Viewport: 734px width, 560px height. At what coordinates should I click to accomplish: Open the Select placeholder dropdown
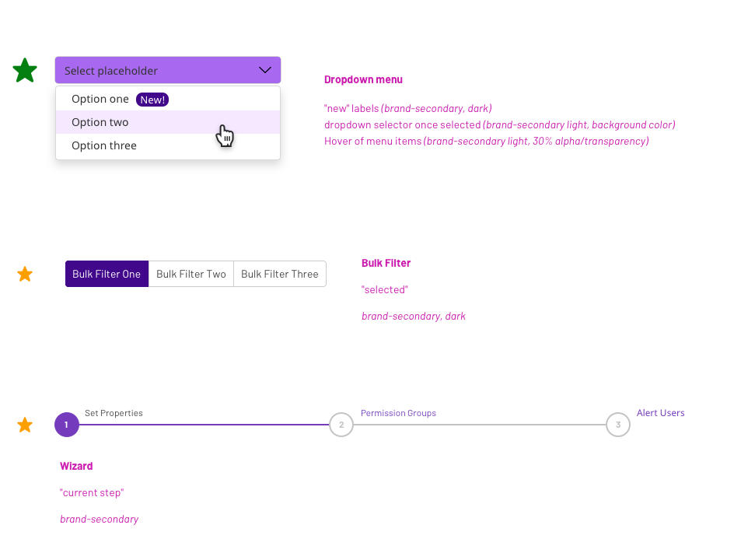[x=168, y=70]
